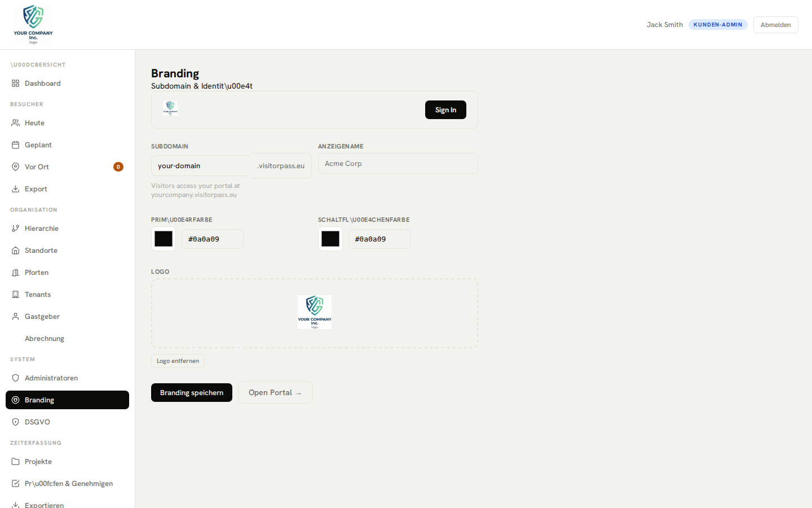Viewport: 812px width, 508px height.
Task: Click the Administratoren shield icon
Action: pyautogui.click(x=15, y=378)
